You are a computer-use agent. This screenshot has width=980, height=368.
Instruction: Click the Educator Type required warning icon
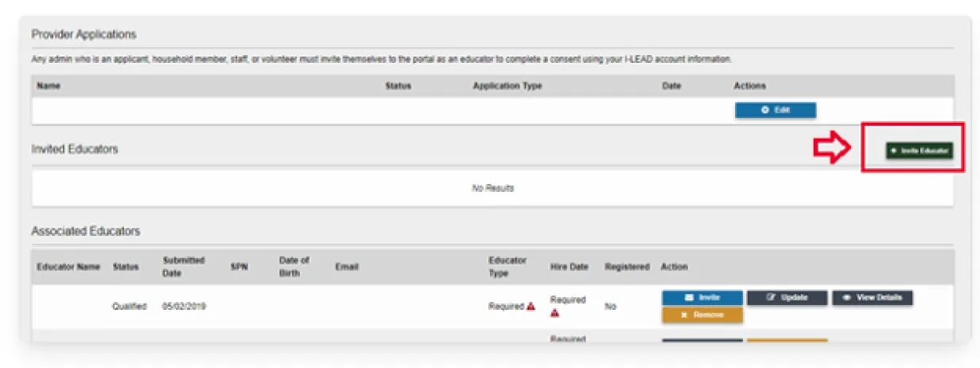point(531,307)
